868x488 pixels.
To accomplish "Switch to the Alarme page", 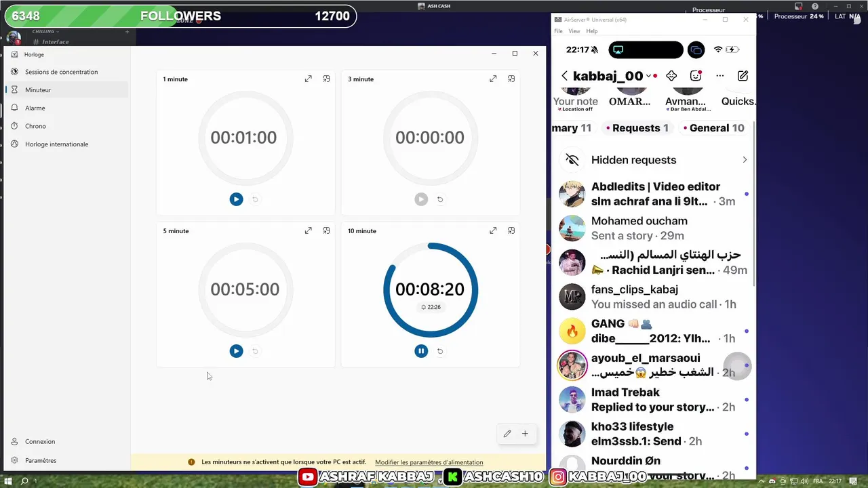I will pyautogui.click(x=66, y=108).
